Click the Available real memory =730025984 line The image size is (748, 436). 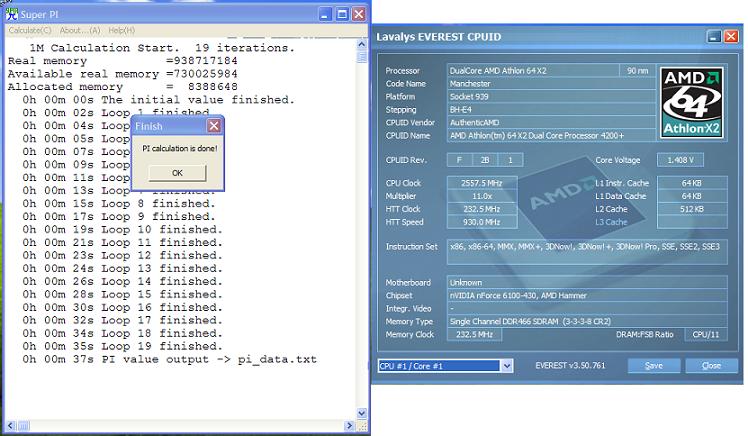(123, 74)
